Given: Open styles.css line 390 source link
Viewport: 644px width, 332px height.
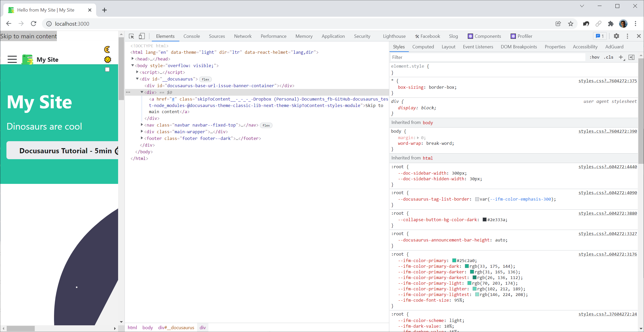Looking at the screenshot, I should click(608, 131).
